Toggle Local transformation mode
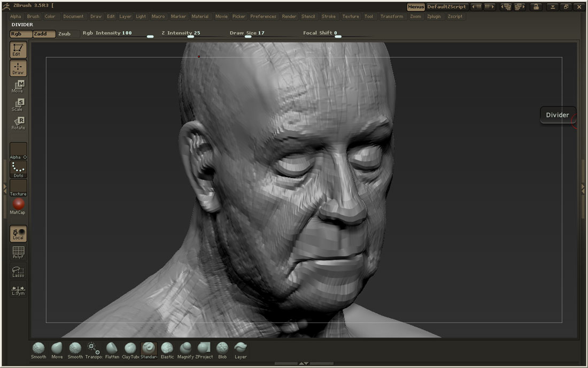588x368 pixels. [18, 234]
